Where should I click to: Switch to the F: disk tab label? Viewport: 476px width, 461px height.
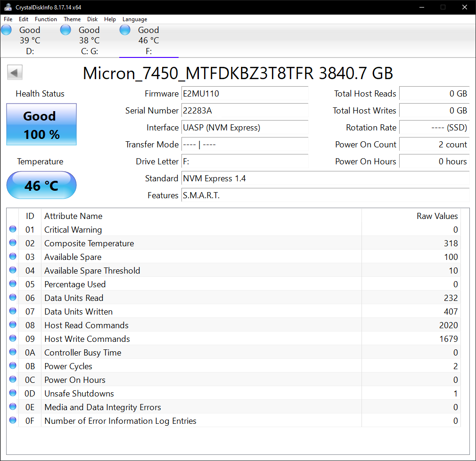(x=149, y=51)
